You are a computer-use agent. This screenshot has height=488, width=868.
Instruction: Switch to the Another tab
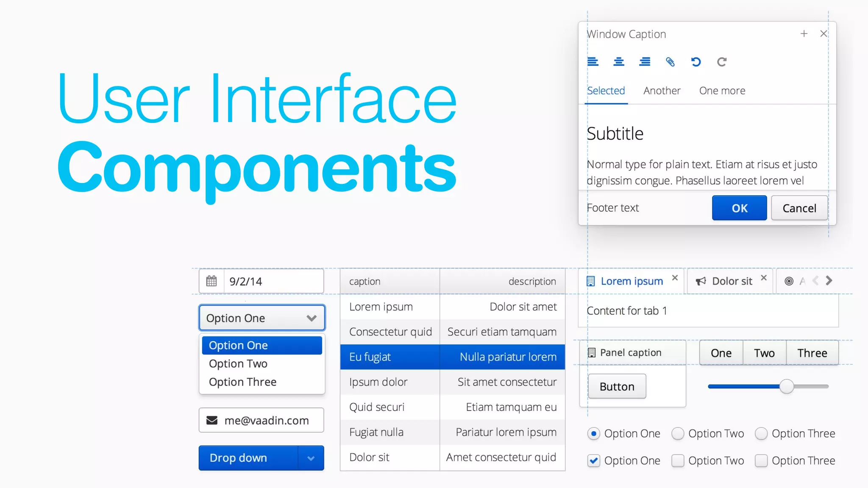coord(662,91)
